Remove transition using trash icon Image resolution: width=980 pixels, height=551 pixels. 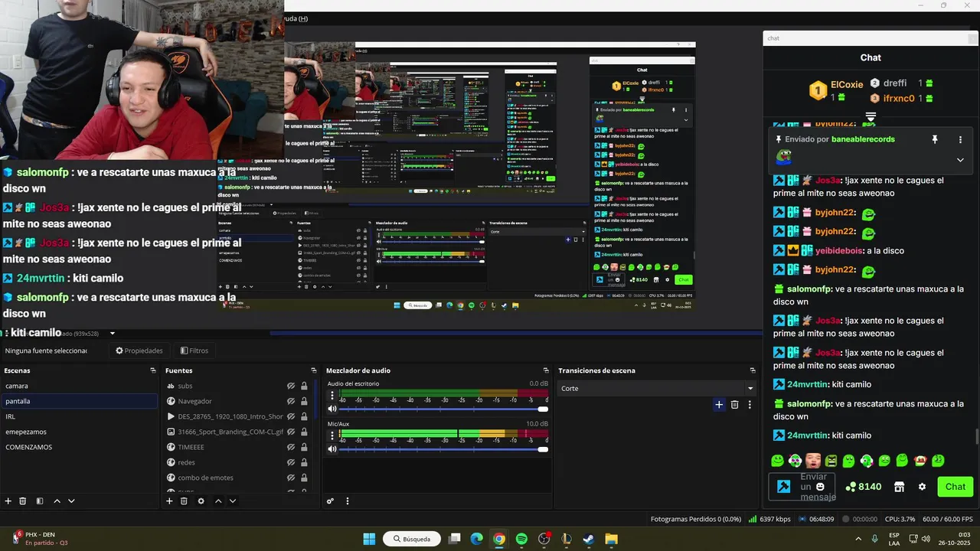tap(735, 404)
